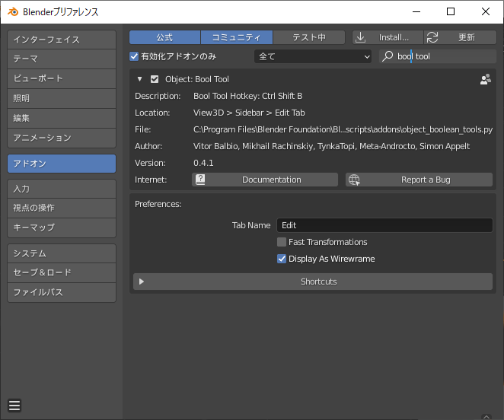Uncheck Display As Wireframe option

tap(282, 259)
